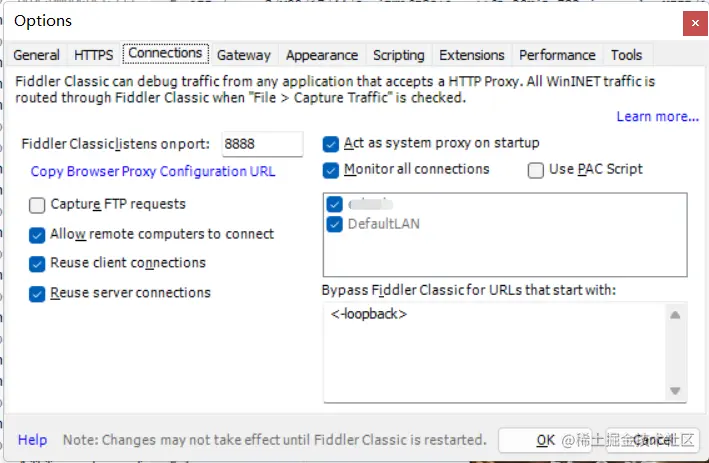The height and width of the screenshot is (463, 709).
Task: Switch to the HTTPS tab
Action: pos(94,55)
